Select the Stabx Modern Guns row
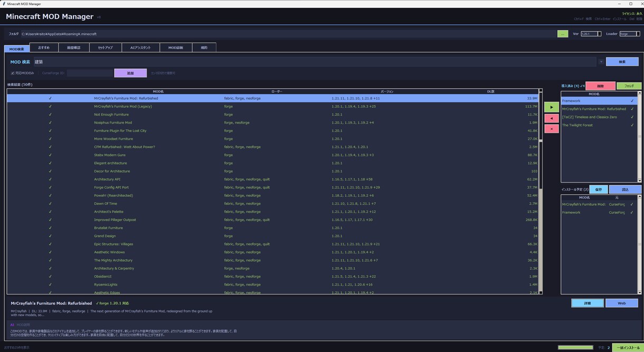The width and height of the screenshot is (644, 352). [273, 155]
